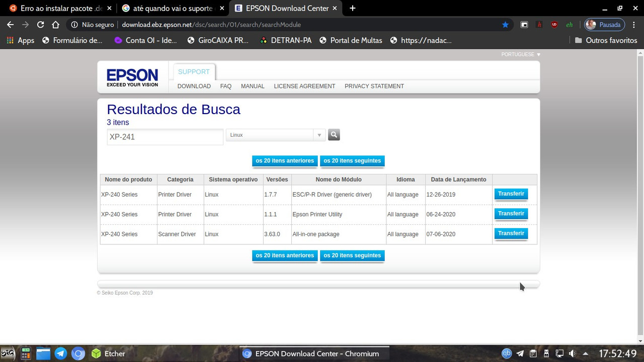
Task: Open a new browser tab with plus
Action: pos(353,8)
